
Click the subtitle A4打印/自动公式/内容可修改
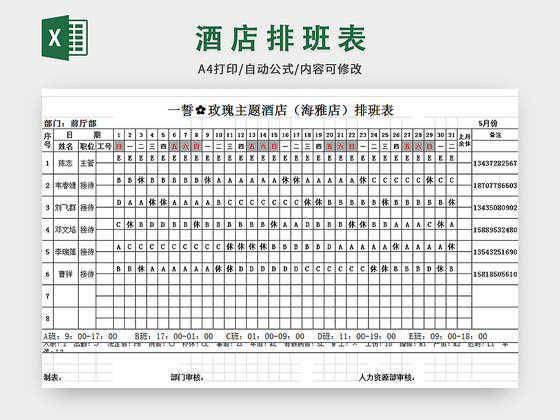tap(280, 69)
